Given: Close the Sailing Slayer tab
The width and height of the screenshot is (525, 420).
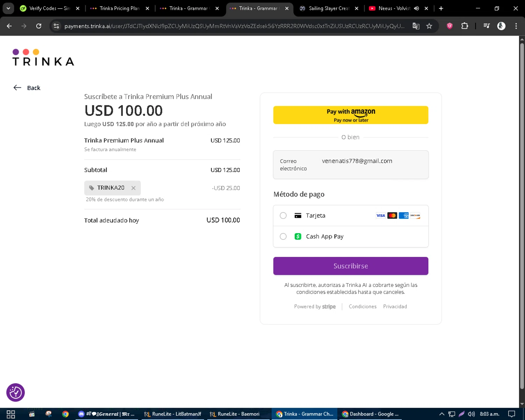Looking at the screenshot, I should point(357,8).
